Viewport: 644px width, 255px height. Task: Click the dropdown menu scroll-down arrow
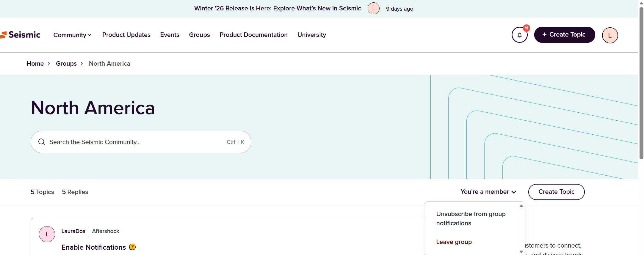coord(521,252)
